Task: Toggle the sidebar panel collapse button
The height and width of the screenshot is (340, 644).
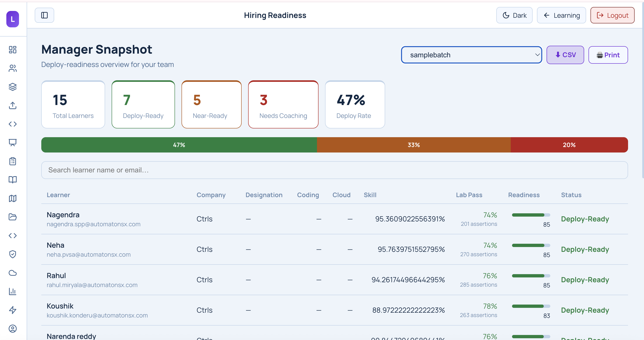Action: [x=44, y=15]
